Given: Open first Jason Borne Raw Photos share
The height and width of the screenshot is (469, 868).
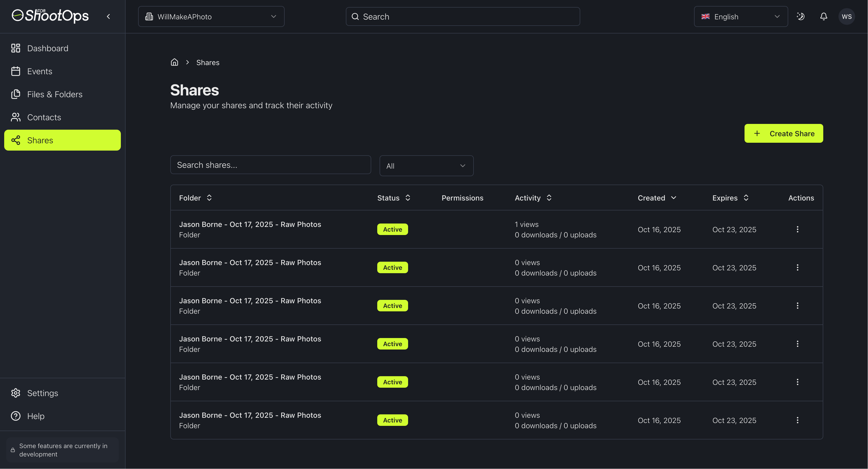Looking at the screenshot, I should tap(250, 225).
